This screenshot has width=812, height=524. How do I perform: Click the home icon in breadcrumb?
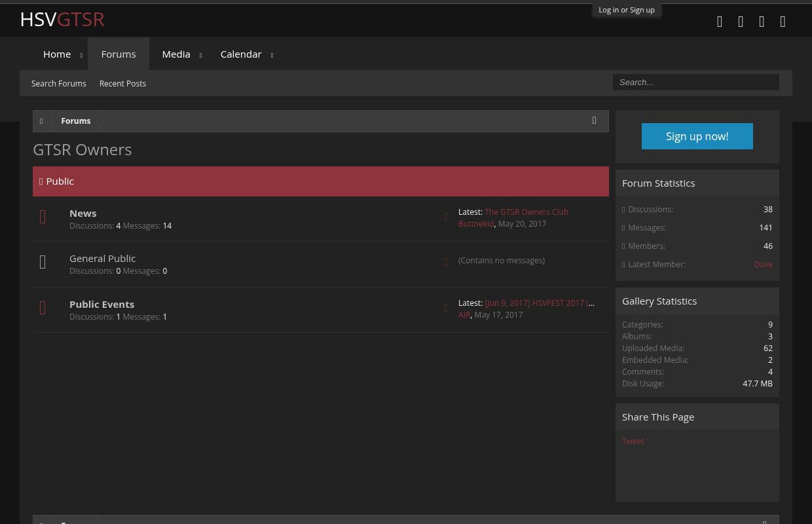pos(41,121)
